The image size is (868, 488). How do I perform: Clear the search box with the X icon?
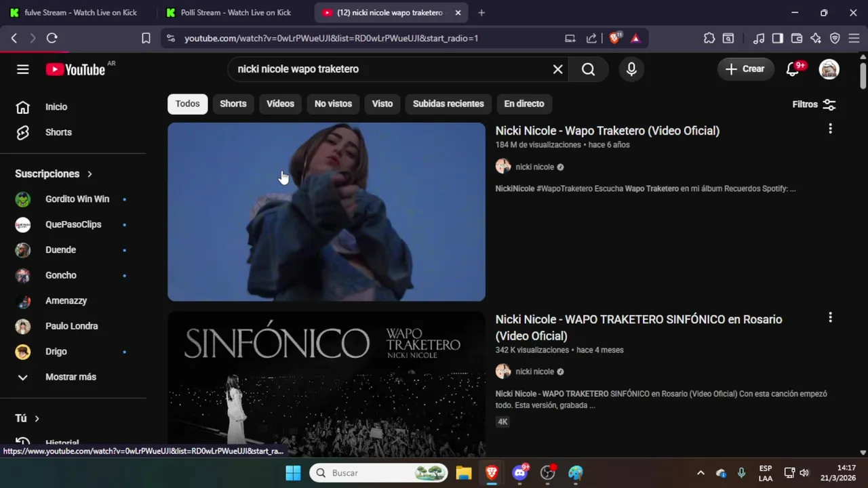pyautogui.click(x=557, y=69)
